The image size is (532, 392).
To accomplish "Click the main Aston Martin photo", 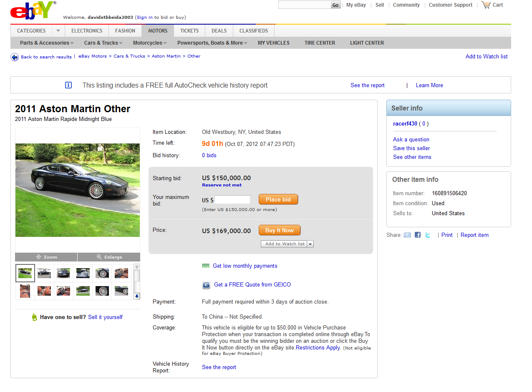I will coord(78,190).
